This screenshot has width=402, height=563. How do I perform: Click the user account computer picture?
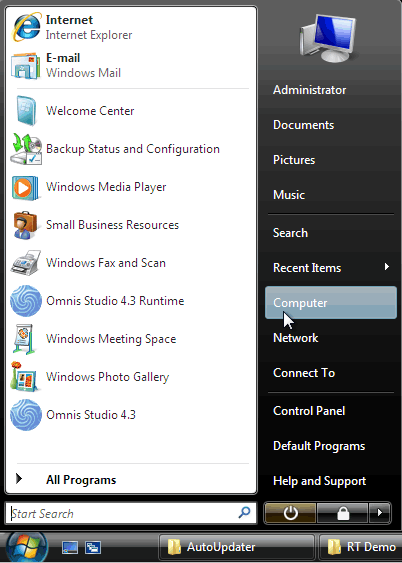pyautogui.click(x=328, y=39)
